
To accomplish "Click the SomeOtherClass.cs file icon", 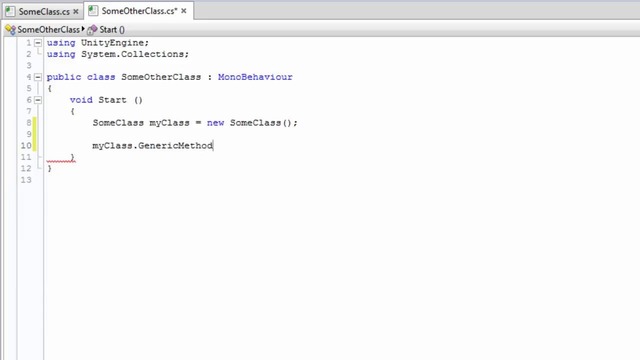I will 93,11.
